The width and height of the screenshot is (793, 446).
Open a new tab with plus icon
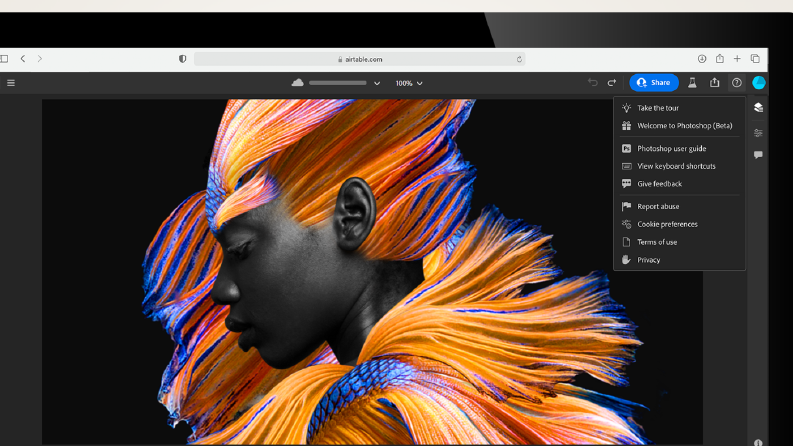pos(737,59)
